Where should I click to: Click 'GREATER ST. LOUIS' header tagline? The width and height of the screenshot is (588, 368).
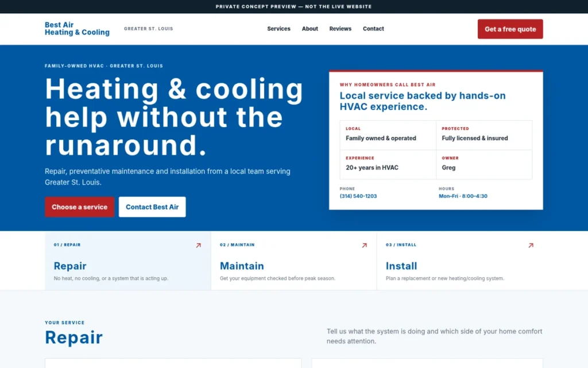(x=149, y=29)
